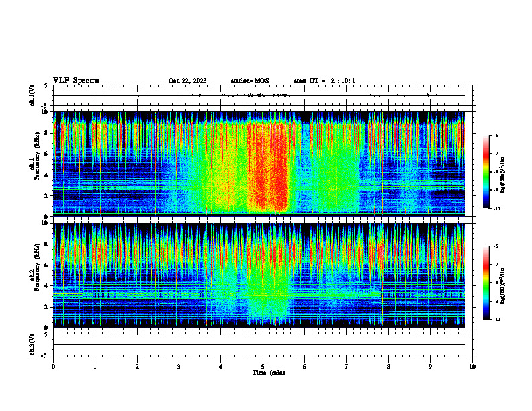Viewport: 532px width, 411px height.
Task: Click the ch.3 voltage waveform trace
Action: (x=259, y=345)
